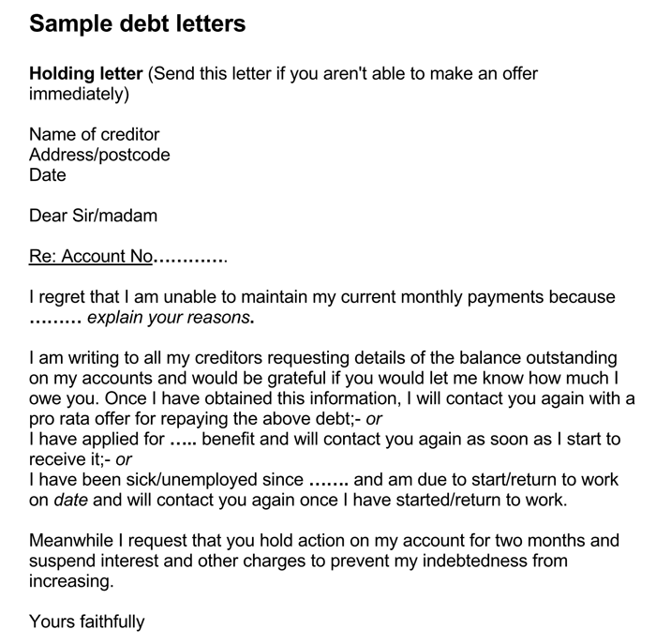
Task: Click the "pro rata offer" phrase
Action: [x=82, y=419]
